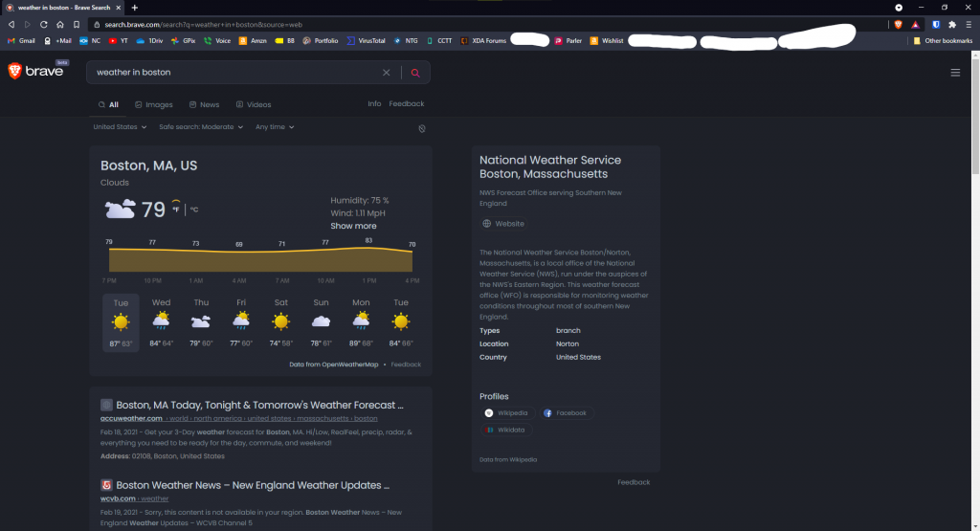Open the Other bookmarks folder
Screen dimensions: 980x531
[943, 40]
